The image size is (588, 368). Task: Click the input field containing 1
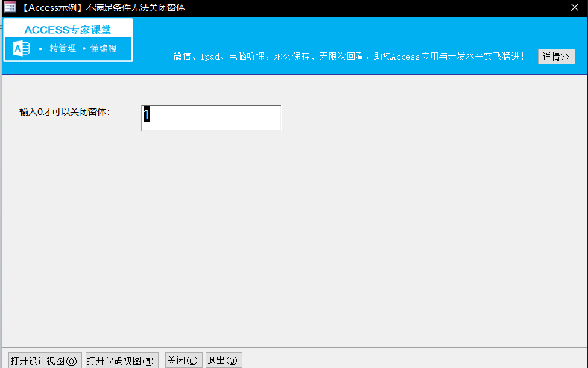[x=211, y=118]
